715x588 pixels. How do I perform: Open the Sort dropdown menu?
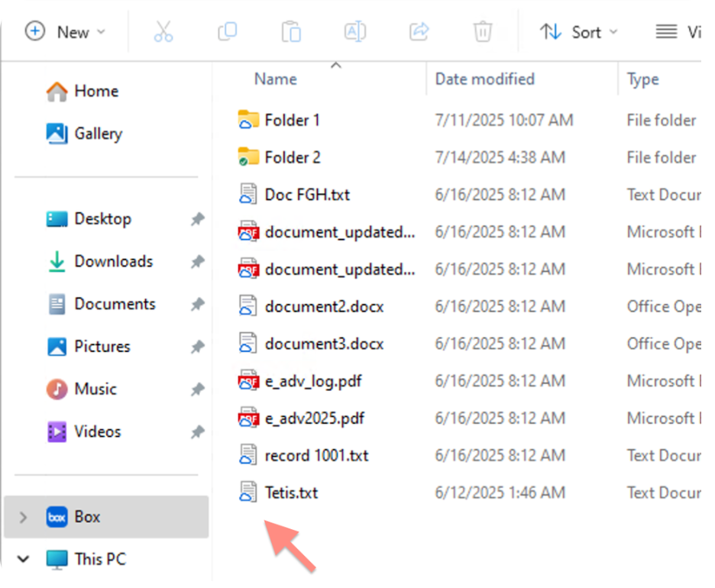[x=578, y=32]
